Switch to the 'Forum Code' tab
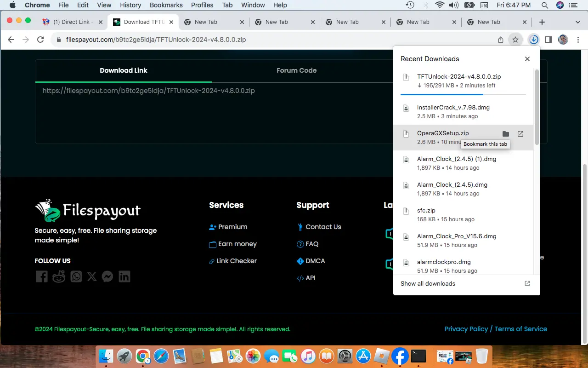Screen dimensions: 588x368 296,70
